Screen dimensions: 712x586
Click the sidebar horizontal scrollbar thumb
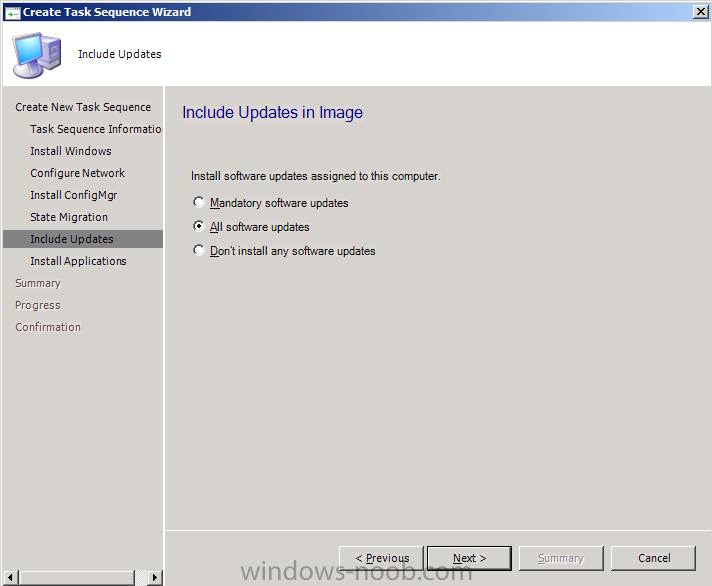(x=77, y=577)
